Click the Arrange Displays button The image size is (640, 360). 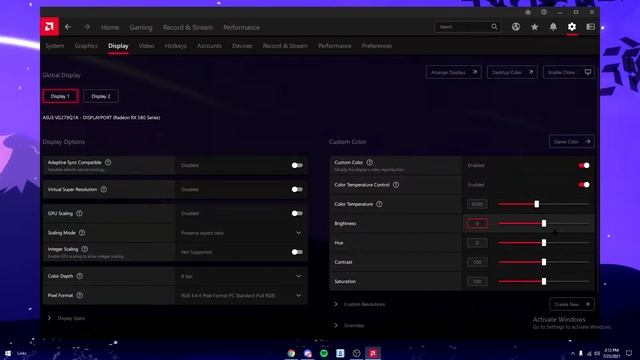pyautogui.click(x=453, y=72)
